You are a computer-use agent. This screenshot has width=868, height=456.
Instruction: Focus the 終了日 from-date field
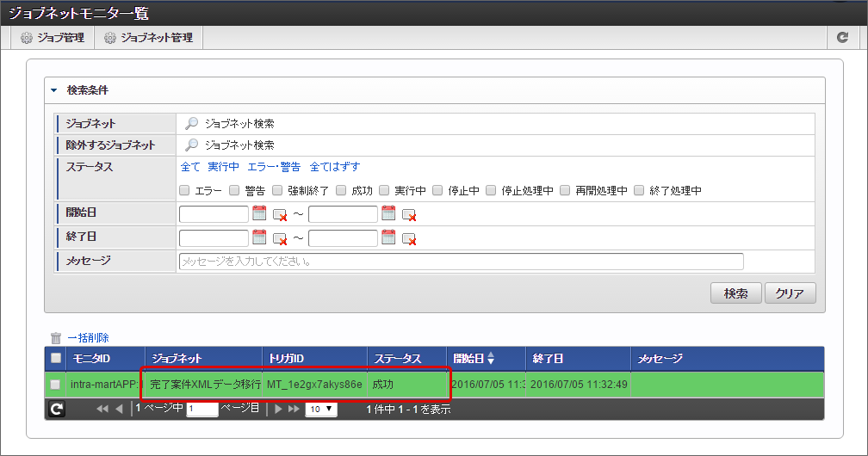(214, 238)
